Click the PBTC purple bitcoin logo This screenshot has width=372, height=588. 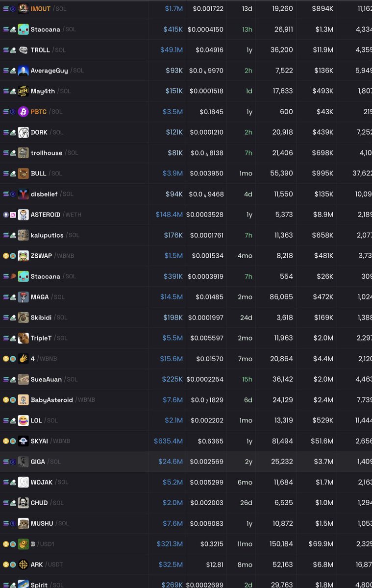tap(23, 112)
